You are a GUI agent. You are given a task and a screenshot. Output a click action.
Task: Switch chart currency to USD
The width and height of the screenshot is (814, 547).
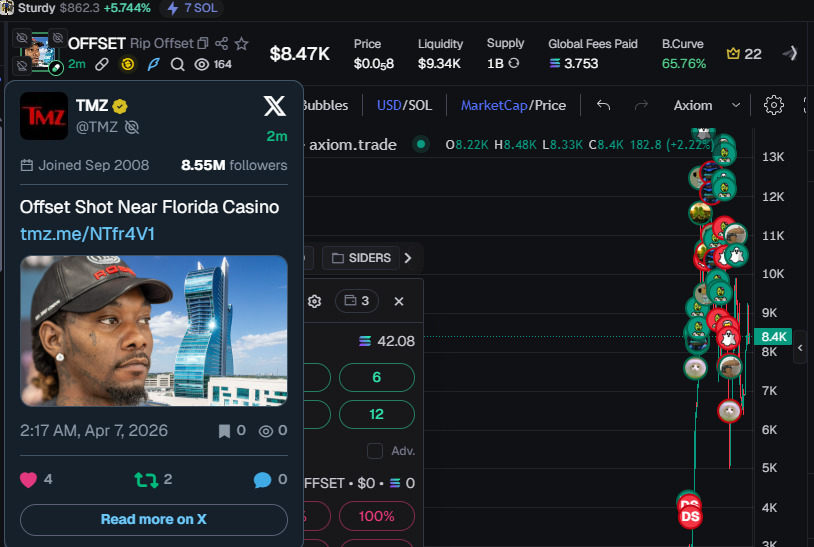389,105
